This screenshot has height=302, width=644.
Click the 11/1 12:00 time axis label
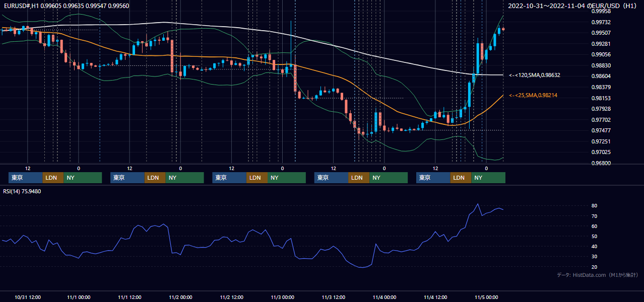[130, 297]
